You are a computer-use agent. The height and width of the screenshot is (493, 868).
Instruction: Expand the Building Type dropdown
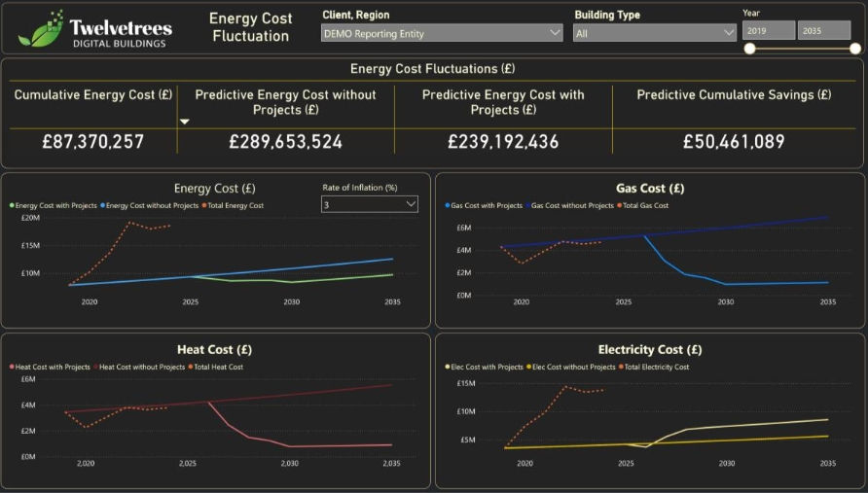(x=654, y=33)
